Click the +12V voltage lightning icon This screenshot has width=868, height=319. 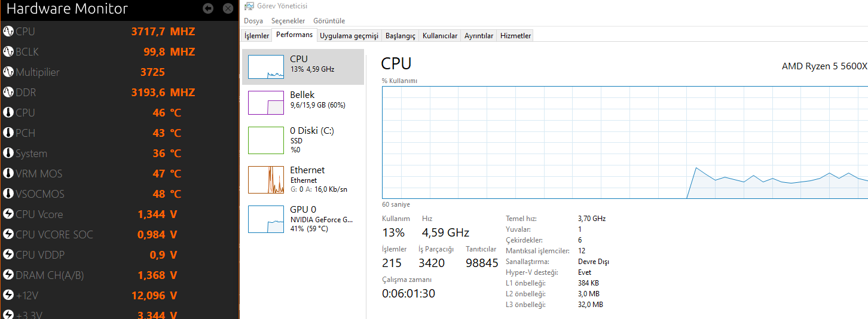tap(8, 296)
